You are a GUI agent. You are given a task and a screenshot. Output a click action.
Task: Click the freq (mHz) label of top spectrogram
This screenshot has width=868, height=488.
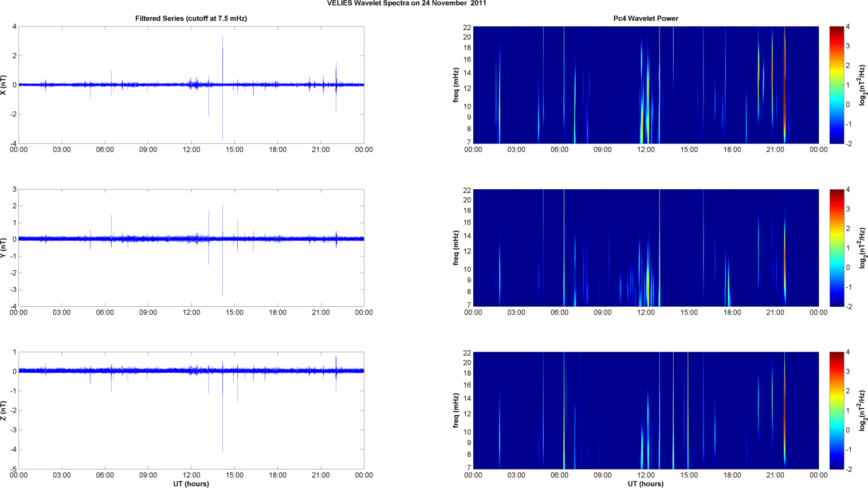point(456,85)
